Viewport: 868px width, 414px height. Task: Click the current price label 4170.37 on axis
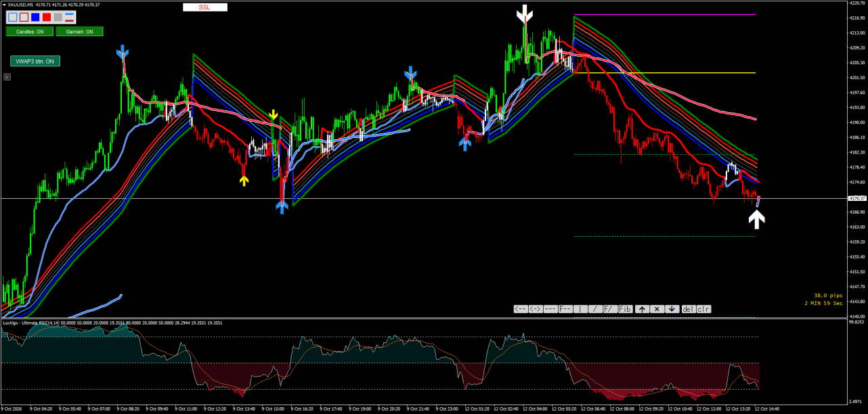pyautogui.click(x=857, y=198)
